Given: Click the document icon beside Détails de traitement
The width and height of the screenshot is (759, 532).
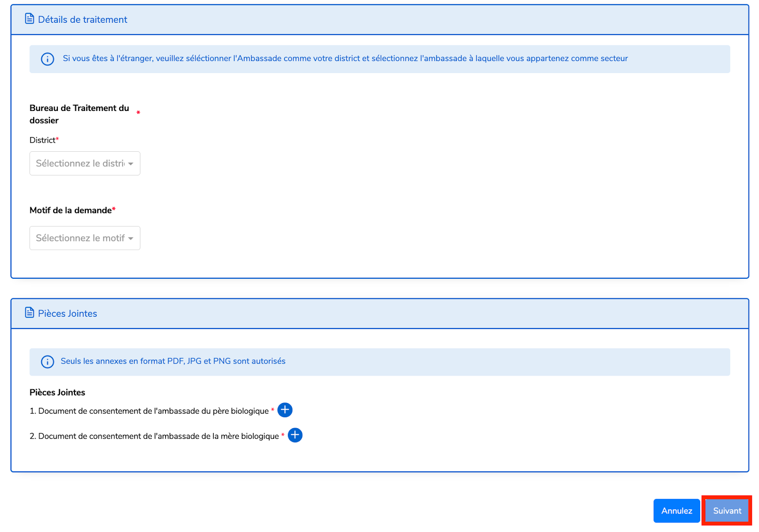Looking at the screenshot, I should (29, 19).
